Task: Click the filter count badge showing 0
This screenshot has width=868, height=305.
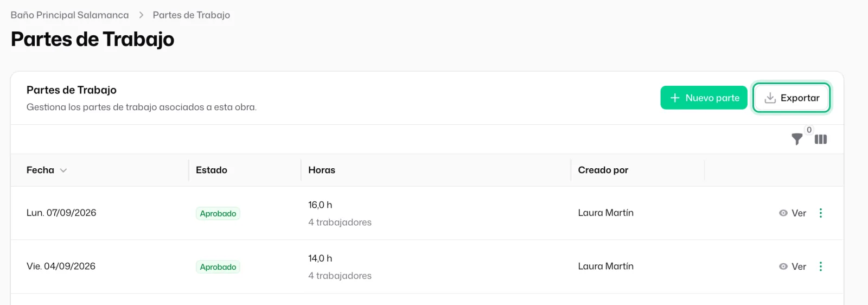Action: (809, 130)
